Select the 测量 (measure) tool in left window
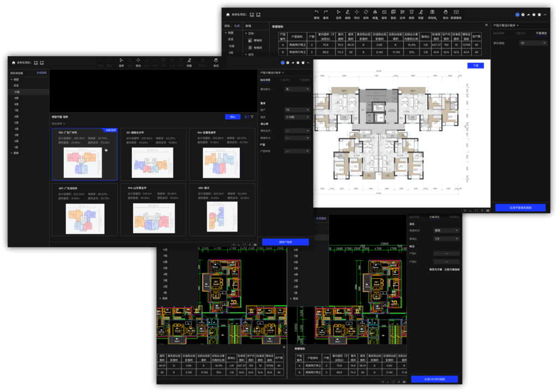This screenshot has width=558, height=392. click(x=189, y=60)
